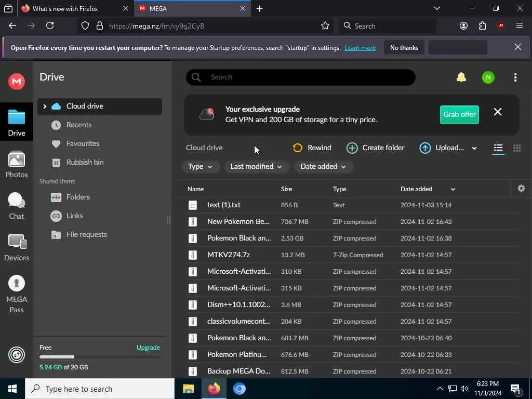Open Windows Start menu
This screenshot has width=532, height=399.
[x=12, y=389]
